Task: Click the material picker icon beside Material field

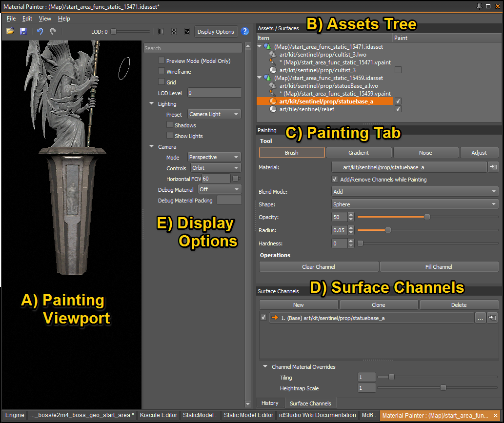Action: (x=493, y=167)
